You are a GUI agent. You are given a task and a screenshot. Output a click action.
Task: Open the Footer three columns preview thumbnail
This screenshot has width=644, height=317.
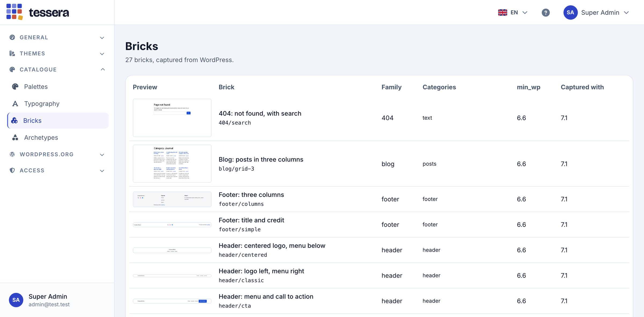[x=172, y=199]
